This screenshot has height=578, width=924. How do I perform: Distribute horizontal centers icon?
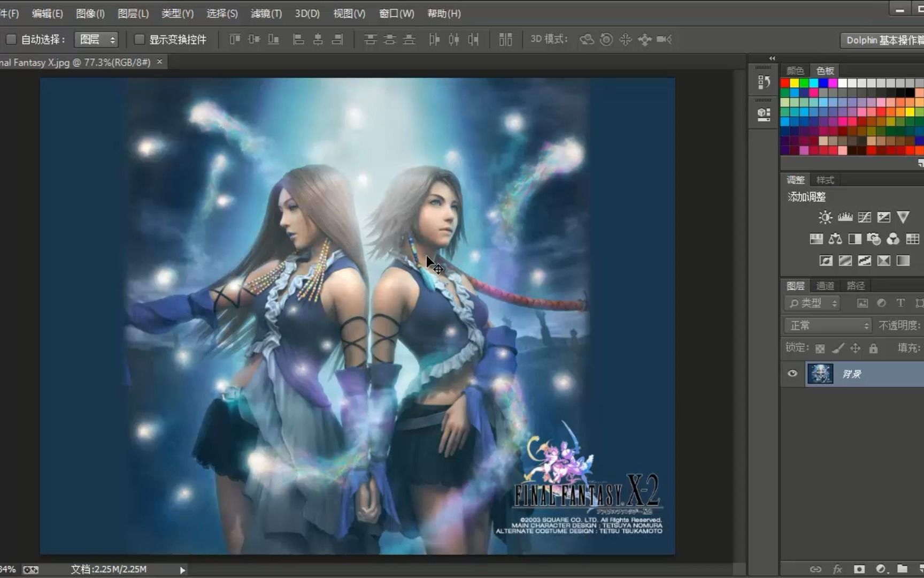point(454,39)
